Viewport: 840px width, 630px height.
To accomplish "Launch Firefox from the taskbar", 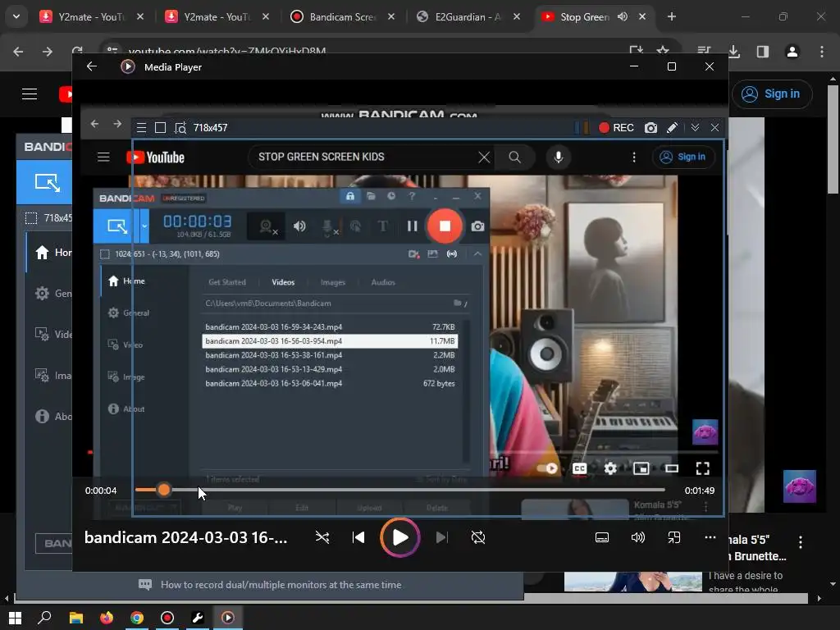I will pos(107,618).
